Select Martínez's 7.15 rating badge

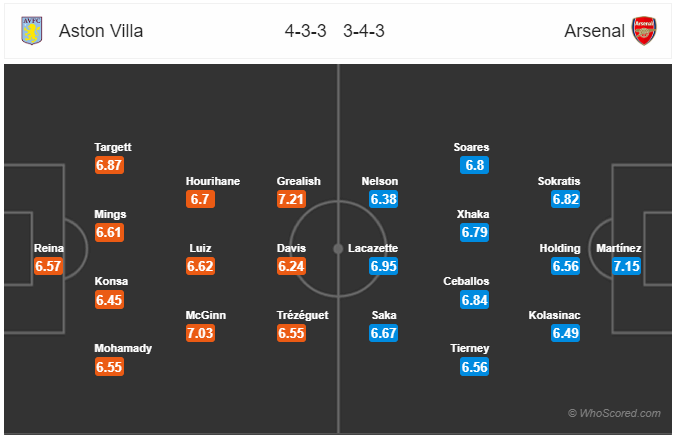pos(626,266)
